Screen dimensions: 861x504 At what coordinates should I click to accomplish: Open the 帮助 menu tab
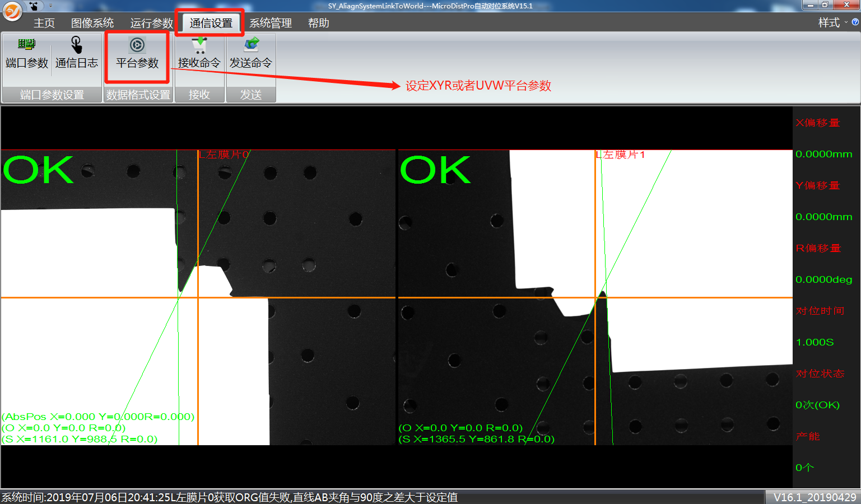(319, 23)
